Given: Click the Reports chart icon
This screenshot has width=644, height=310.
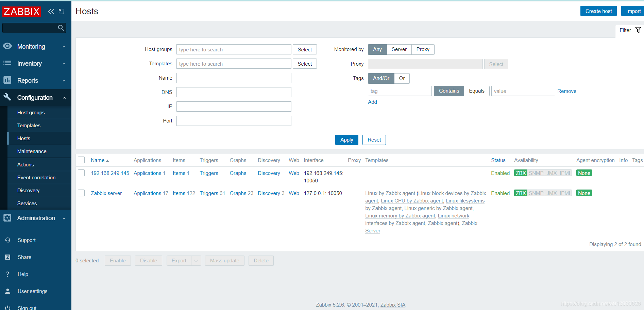Looking at the screenshot, I should [x=7, y=80].
